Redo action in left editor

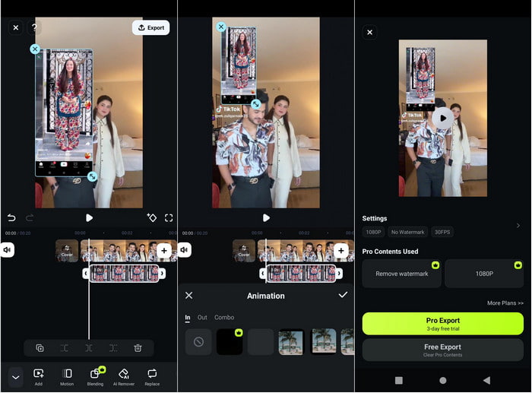(x=30, y=217)
